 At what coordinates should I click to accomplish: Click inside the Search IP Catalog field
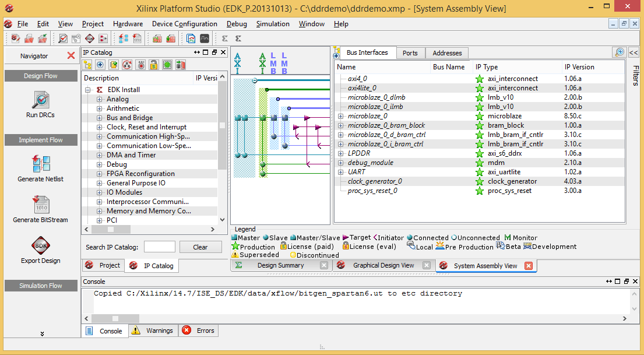tap(159, 247)
